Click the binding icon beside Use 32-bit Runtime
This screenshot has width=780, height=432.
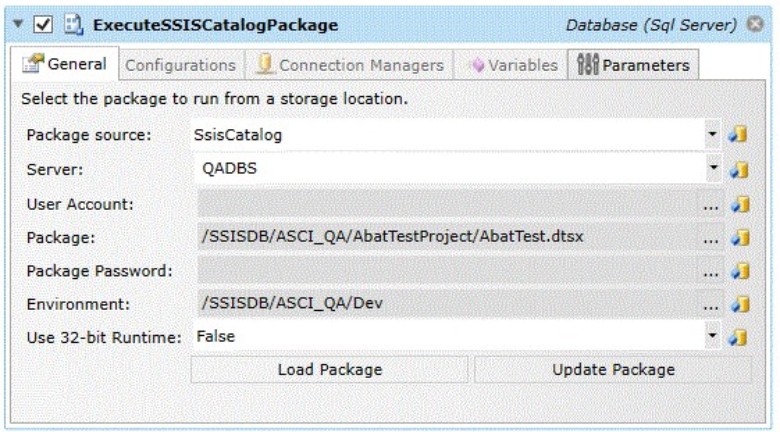[738, 338]
